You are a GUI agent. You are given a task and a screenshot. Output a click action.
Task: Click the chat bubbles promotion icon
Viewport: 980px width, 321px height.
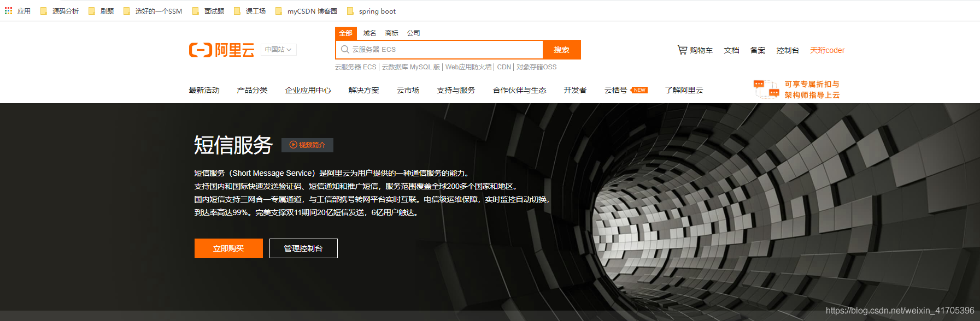(x=766, y=89)
